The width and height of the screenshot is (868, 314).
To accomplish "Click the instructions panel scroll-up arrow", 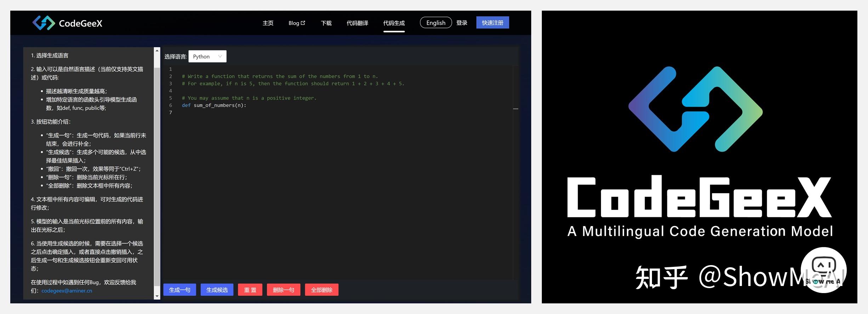I will [157, 51].
